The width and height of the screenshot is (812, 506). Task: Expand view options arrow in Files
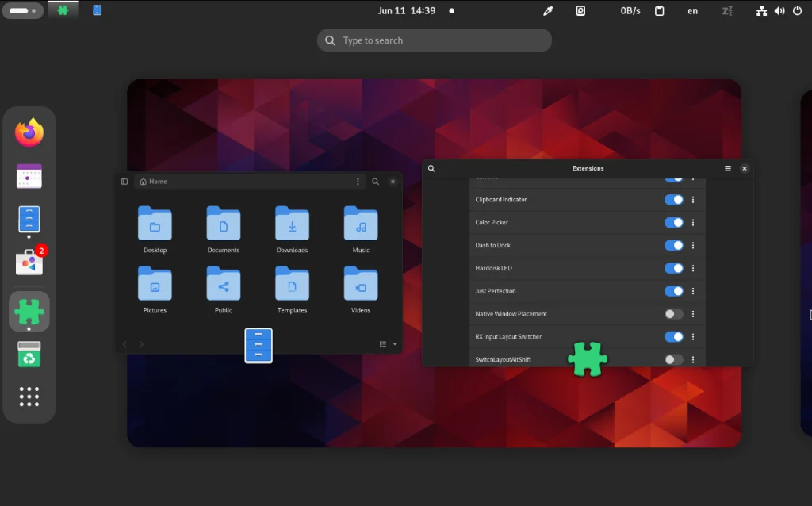tap(395, 344)
